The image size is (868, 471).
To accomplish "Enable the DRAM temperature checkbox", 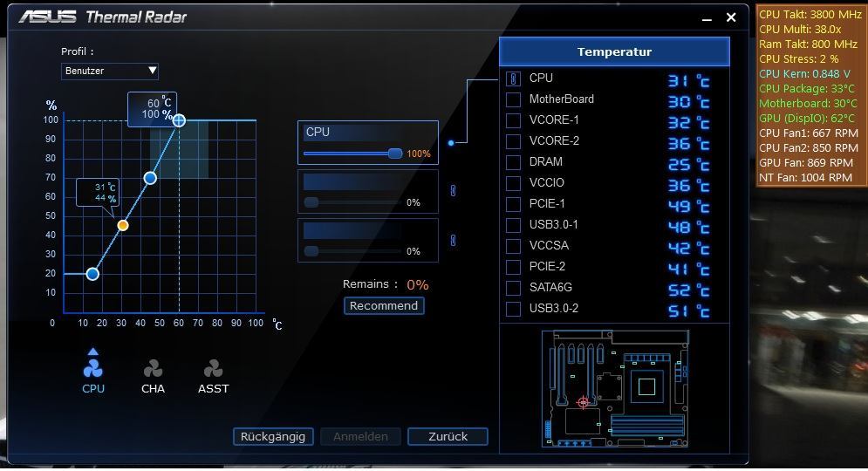I will [513, 162].
